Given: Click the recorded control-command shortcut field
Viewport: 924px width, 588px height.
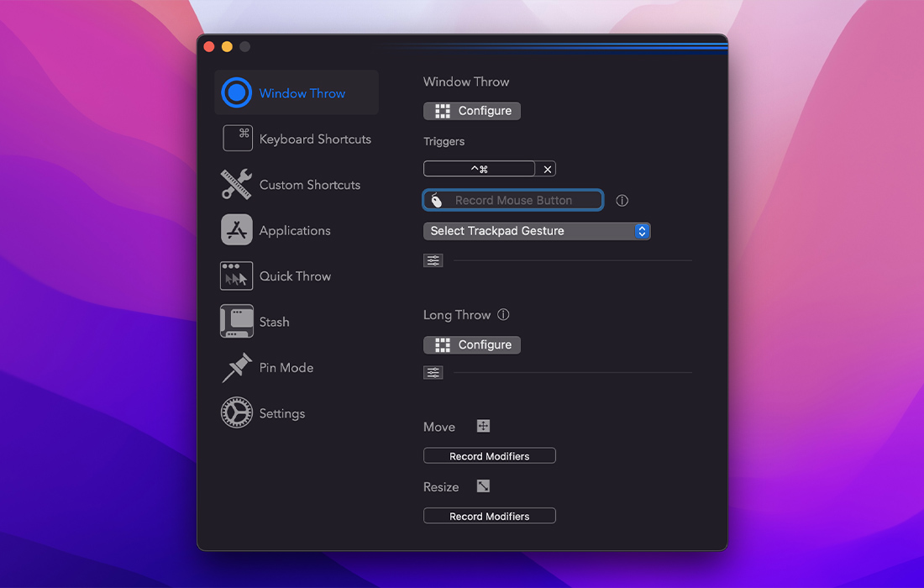Looking at the screenshot, I should pos(479,168).
